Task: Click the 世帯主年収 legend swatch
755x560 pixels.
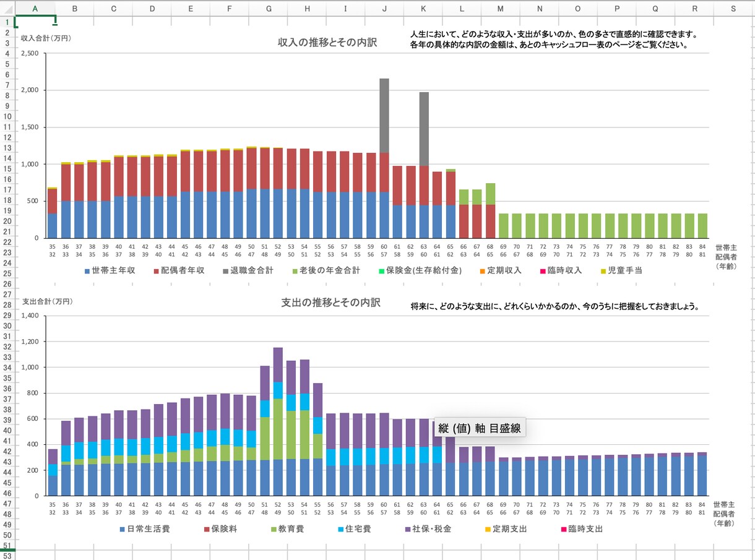Action: (x=87, y=270)
